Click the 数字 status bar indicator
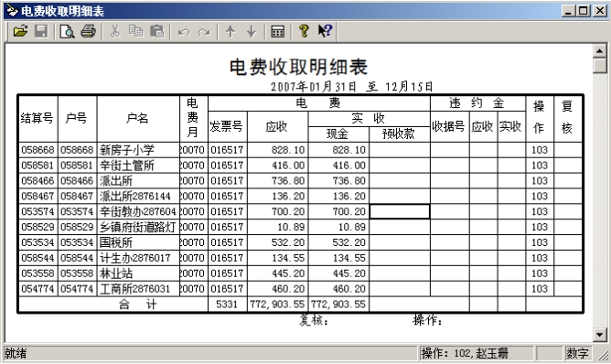Screen dimensions: 611x364 [577, 353]
